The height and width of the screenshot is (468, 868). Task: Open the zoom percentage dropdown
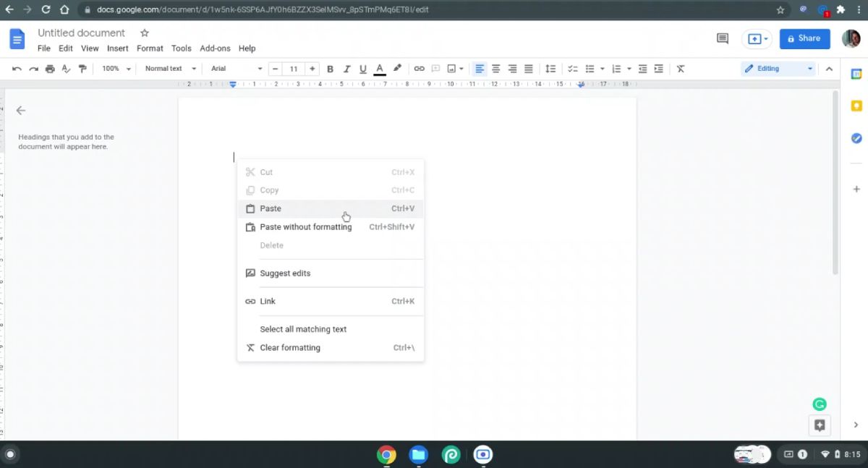tap(114, 68)
